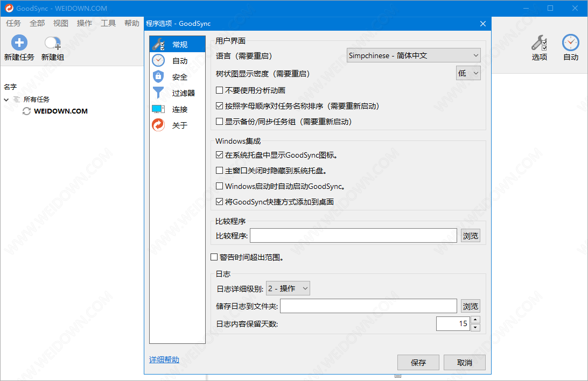Click 浏览 button next to 比较程序 field
This screenshot has width=588, height=381.
click(x=470, y=236)
